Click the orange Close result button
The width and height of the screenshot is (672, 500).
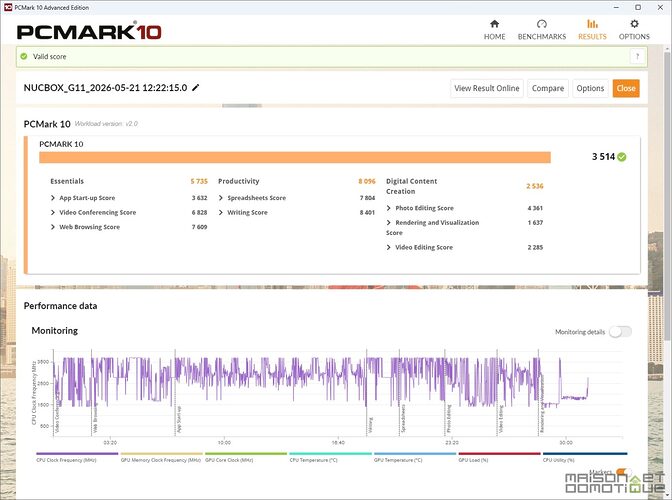[626, 88]
